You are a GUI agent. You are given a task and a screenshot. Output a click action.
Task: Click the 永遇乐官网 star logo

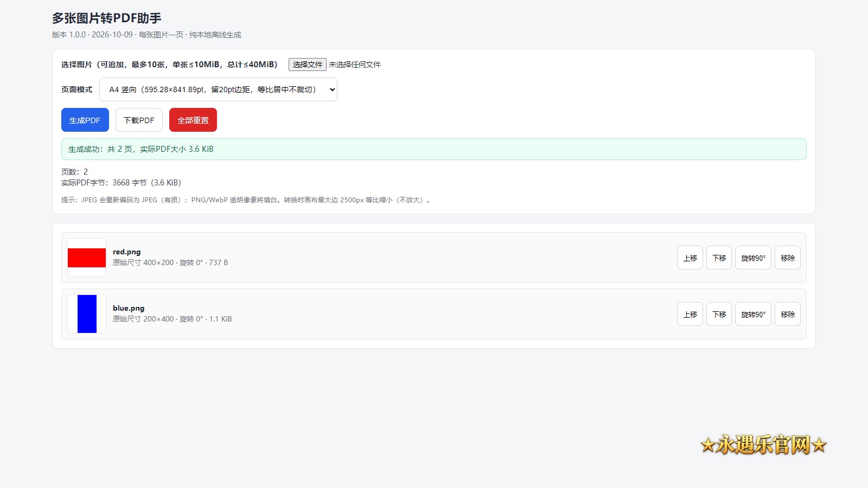click(x=763, y=445)
